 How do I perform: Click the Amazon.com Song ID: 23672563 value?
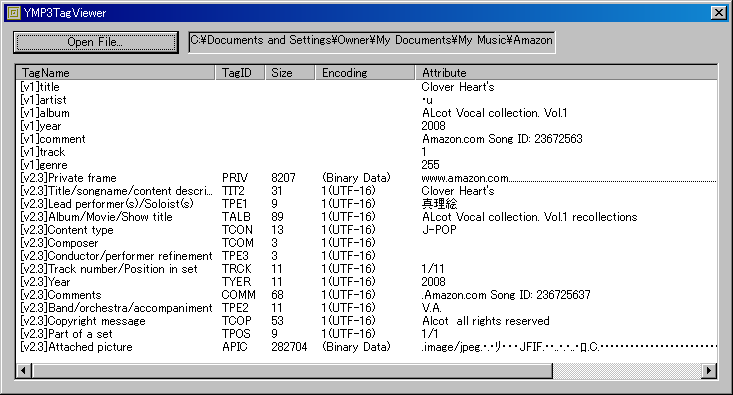[x=502, y=139]
